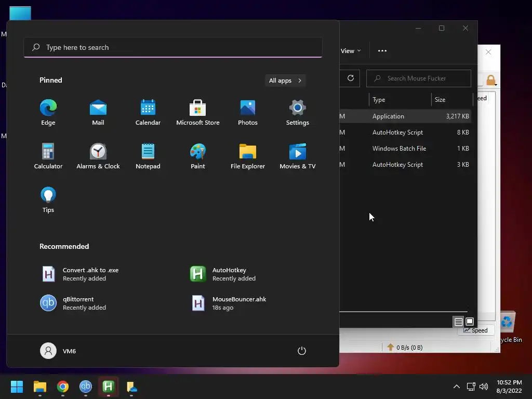Screen dimensions: 532x399
Task: Select the Recycle Bin desktop icon
Action: (511, 327)
